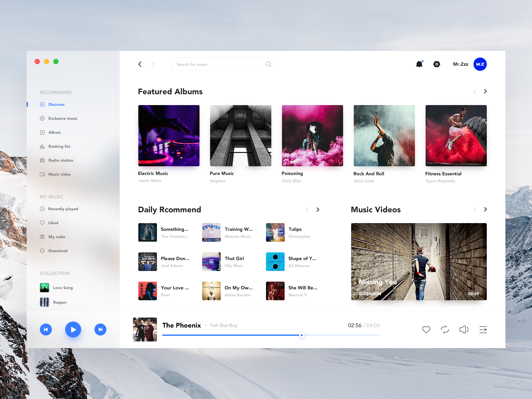532x399 pixels.
Task: Open the Download section
Action: click(58, 251)
